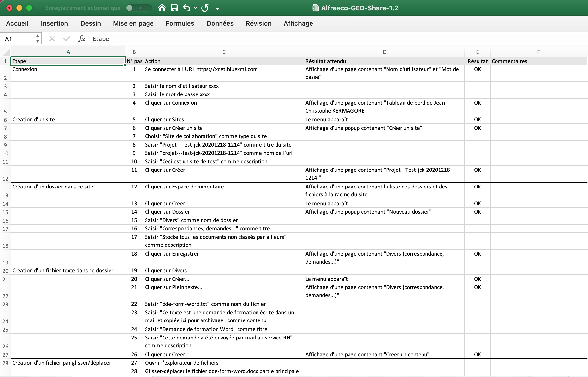Open the Données ribbon tab

point(220,23)
